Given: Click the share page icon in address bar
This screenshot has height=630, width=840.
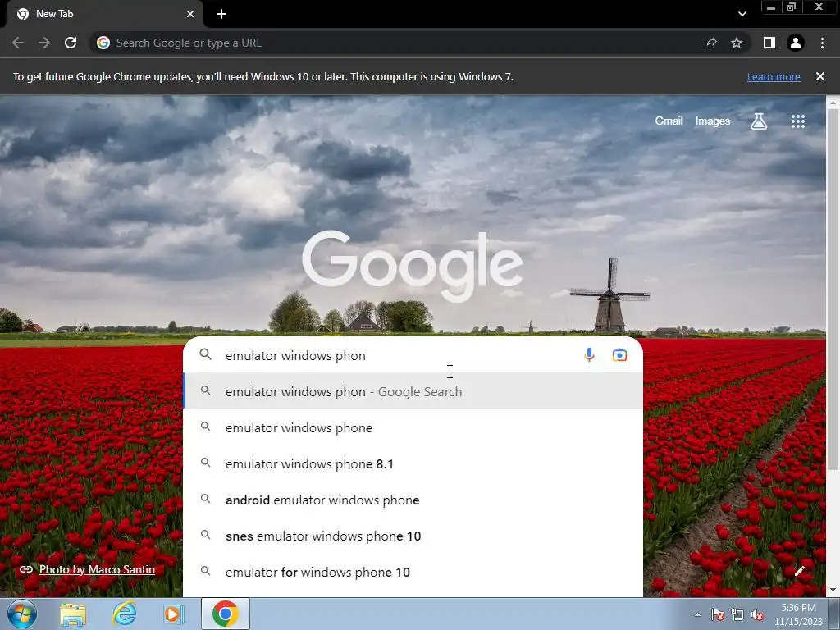Looking at the screenshot, I should pos(710,43).
